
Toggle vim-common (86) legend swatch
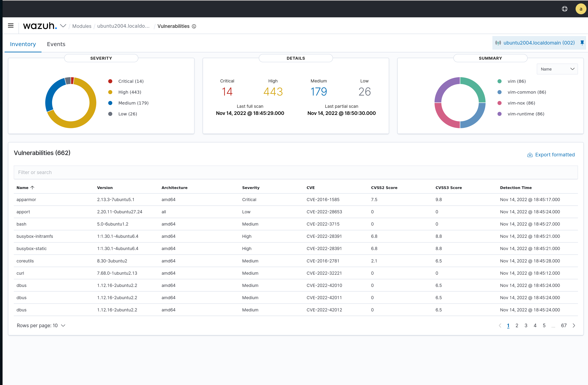(500, 92)
